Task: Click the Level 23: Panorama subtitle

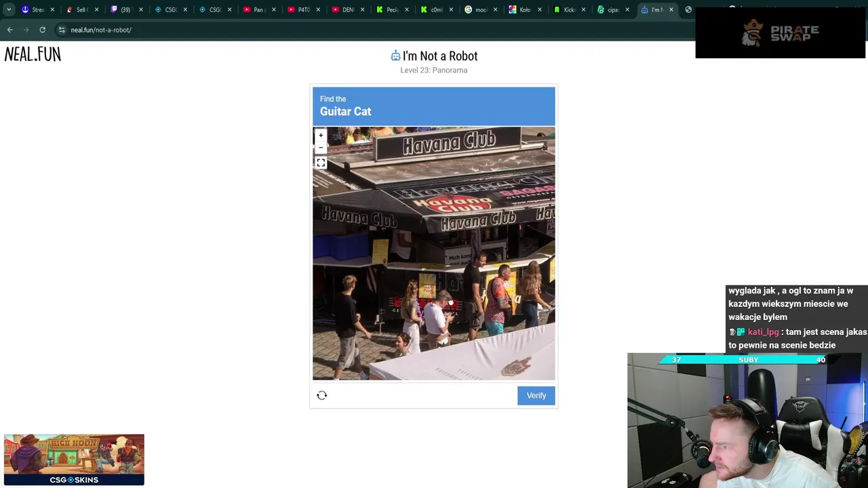Action: coord(434,70)
